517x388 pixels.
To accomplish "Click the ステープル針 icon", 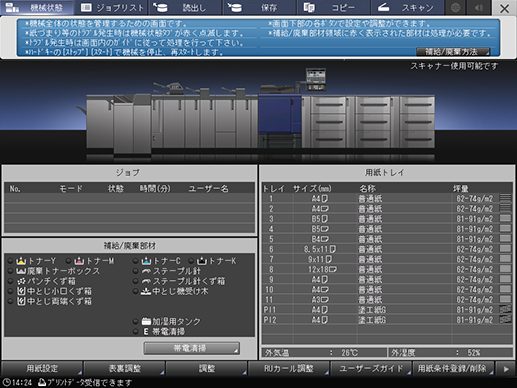I will pyautogui.click(x=146, y=271).
